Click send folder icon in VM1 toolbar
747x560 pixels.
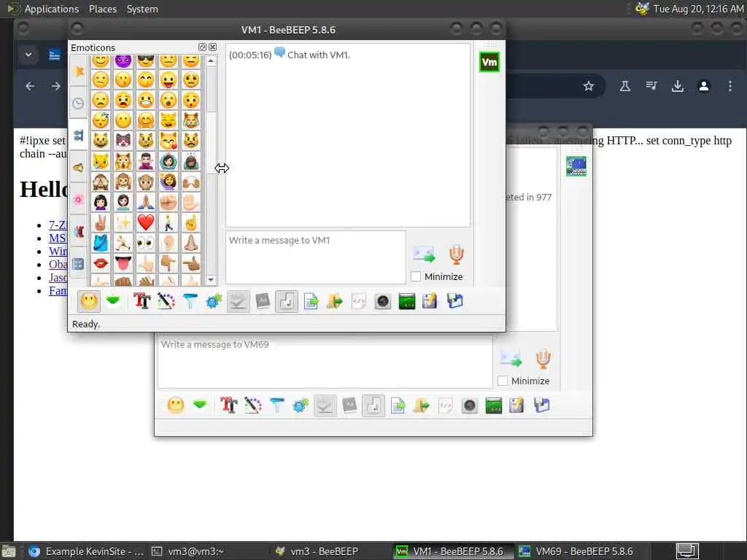334,301
